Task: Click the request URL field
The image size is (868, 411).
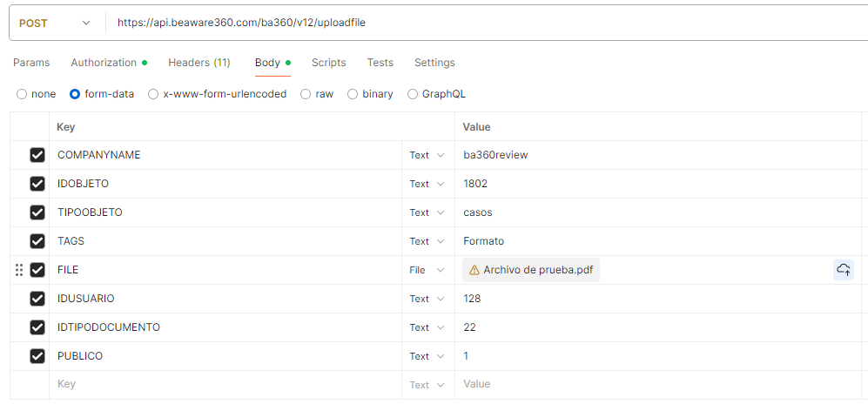Action: click(479, 23)
